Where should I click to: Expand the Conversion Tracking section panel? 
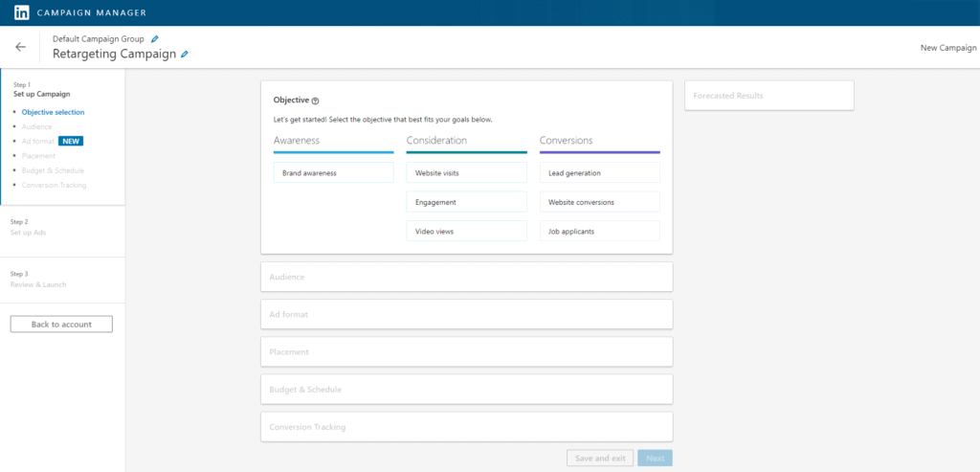467,426
